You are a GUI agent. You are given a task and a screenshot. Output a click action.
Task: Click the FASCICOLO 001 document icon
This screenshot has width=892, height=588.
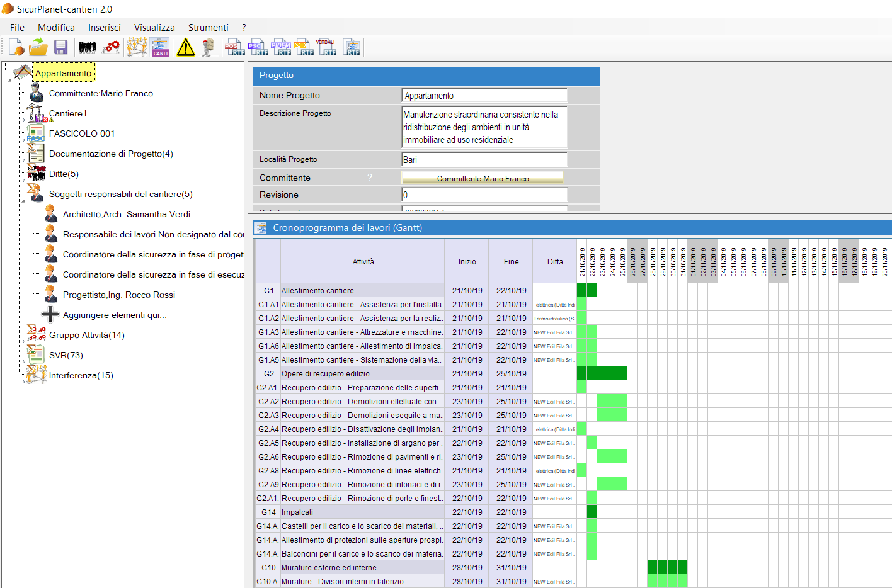pyautogui.click(x=36, y=133)
